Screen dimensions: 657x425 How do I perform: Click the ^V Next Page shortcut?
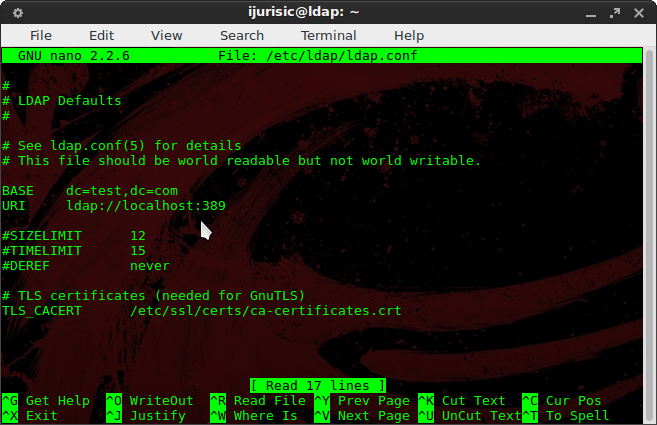coord(362,416)
